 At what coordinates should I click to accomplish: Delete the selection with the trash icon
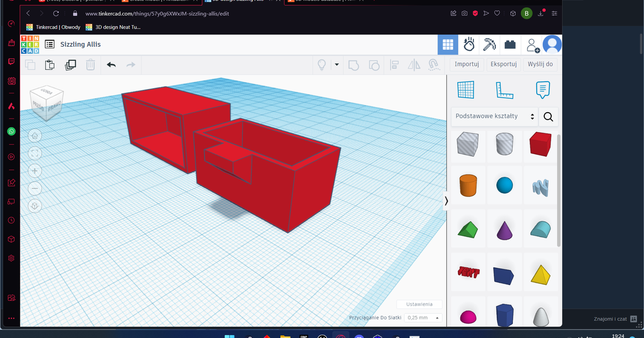point(90,64)
